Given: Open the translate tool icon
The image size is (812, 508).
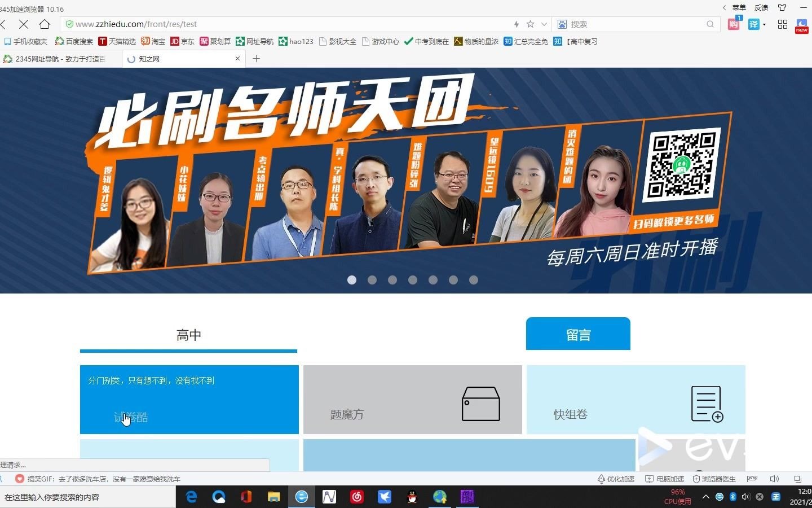Looking at the screenshot, I should (753, 24).
